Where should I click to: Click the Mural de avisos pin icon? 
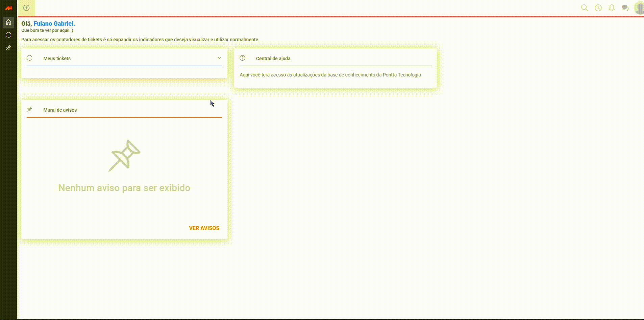(29, 109)
